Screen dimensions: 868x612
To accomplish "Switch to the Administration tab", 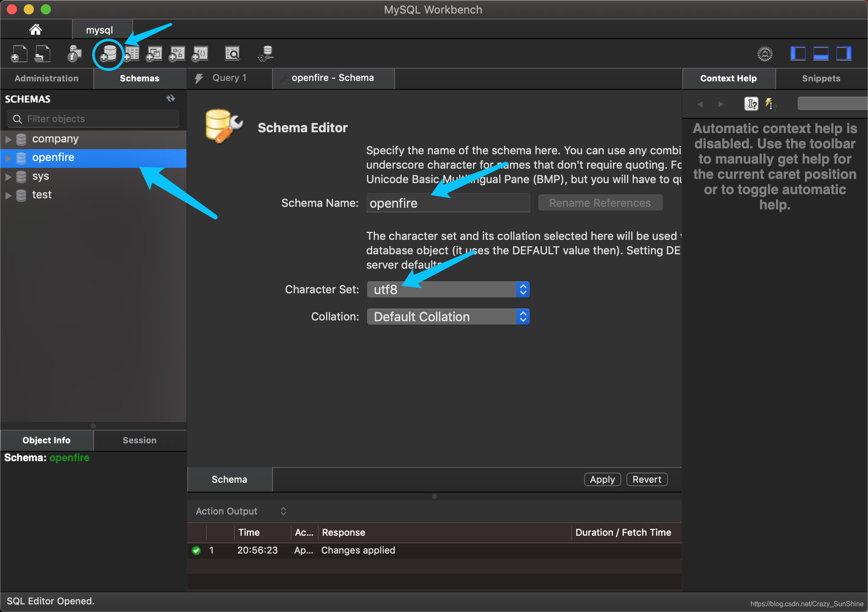I will tap(47, 78).
